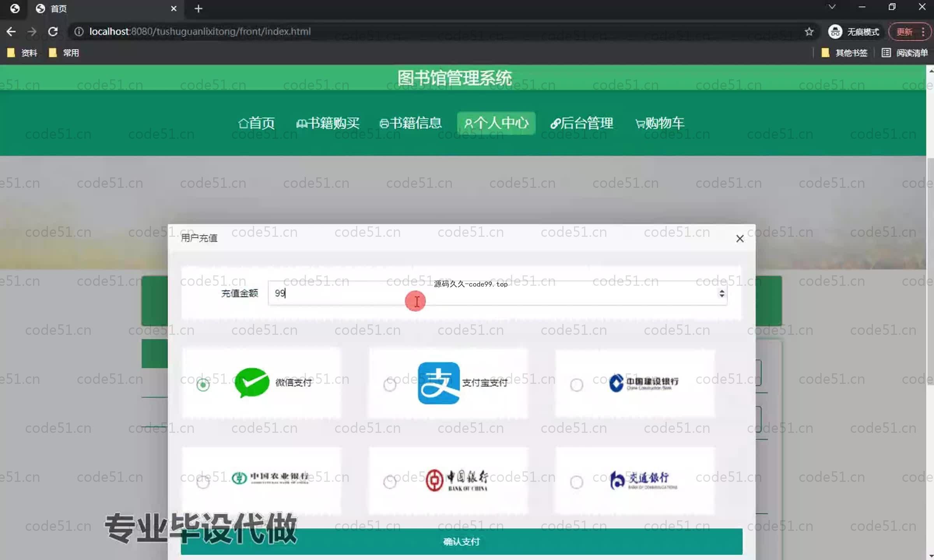Bookmark this page with star icon
This screenshot has width=934, height=560.
click(809, 31)
